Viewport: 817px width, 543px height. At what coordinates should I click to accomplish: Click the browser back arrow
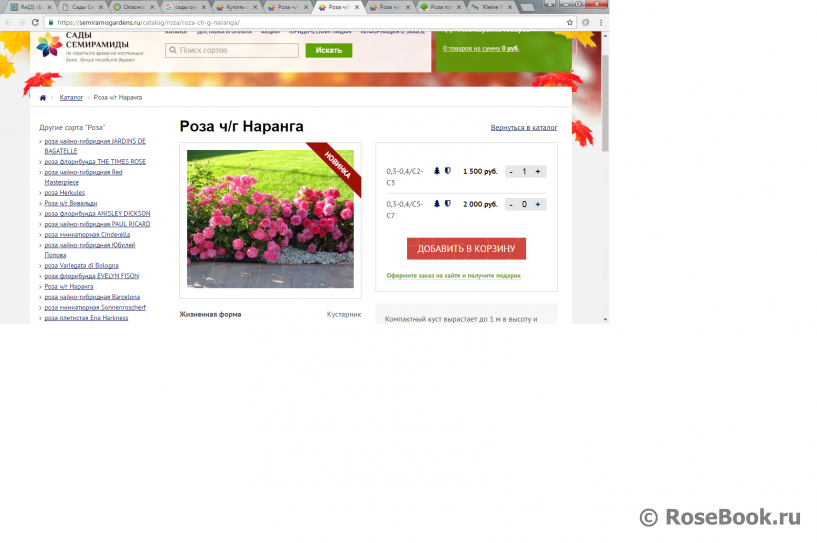tap(9, 22)
